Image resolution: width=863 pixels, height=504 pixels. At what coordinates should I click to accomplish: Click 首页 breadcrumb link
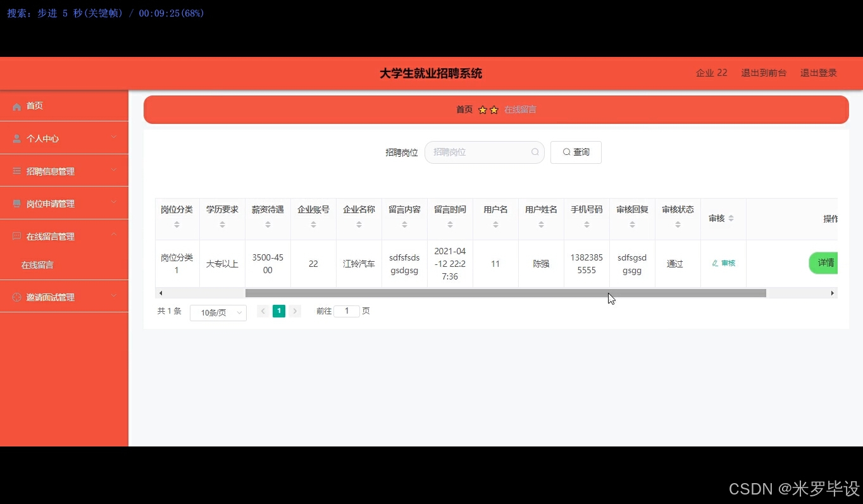pyautogui.click(x=464, y=109)
